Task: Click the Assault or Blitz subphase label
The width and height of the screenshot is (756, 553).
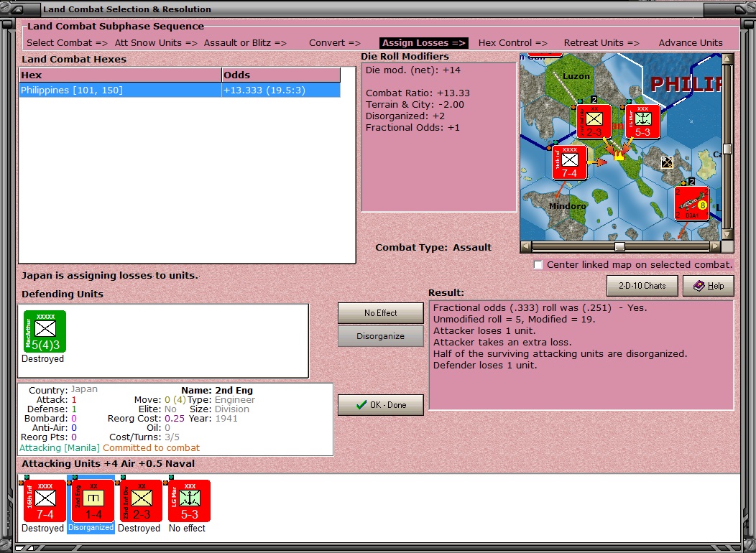Action: [x=245, y=43]
